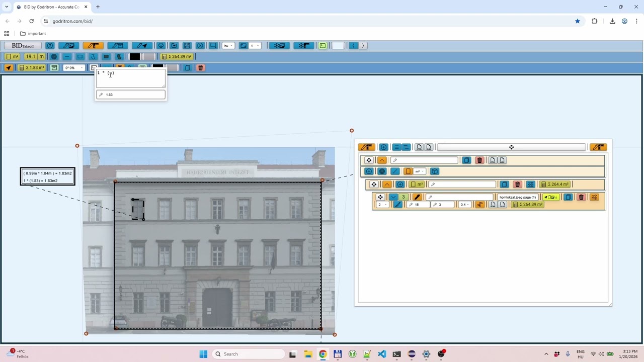Toggle the orange ruler measurement mode button
The image size is (644, 362).
click(x=93, y=46)
